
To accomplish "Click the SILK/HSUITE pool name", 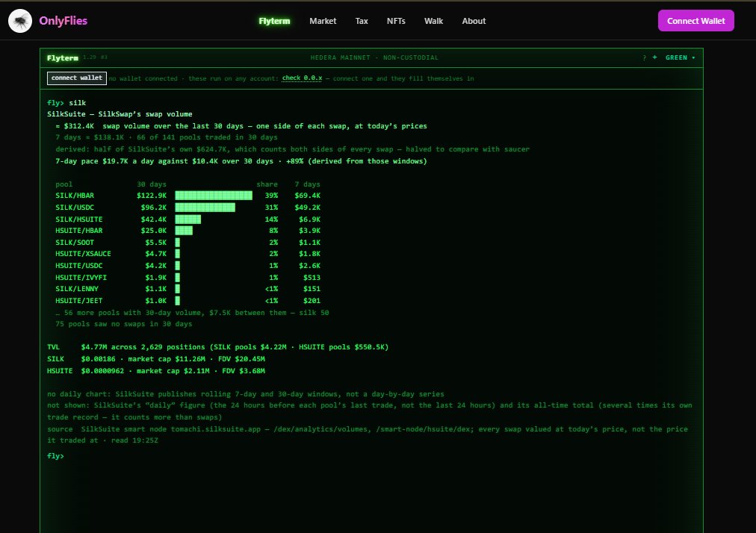I will click(x=79, y=219).
